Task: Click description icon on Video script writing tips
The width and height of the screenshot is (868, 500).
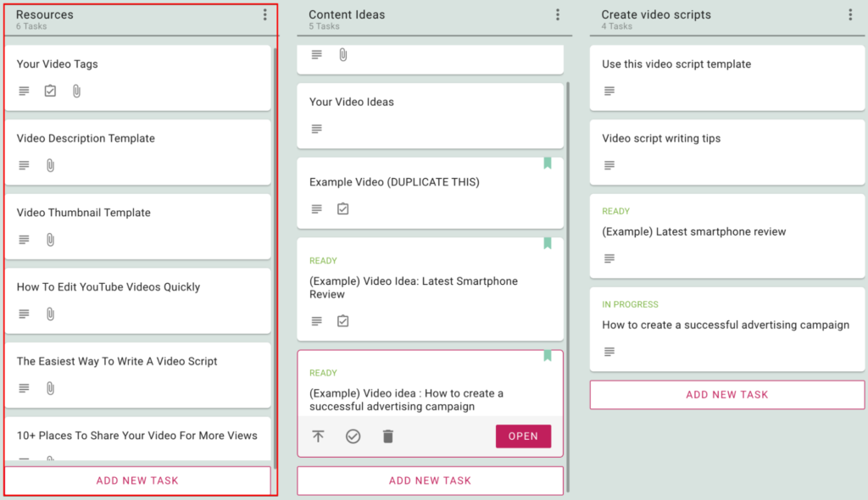Action: [x=609, y=165]
